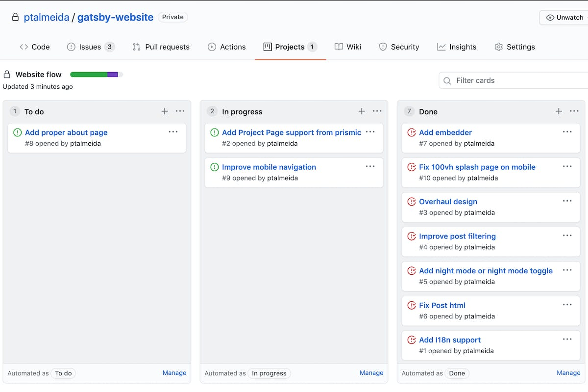The width and height of the screenshot is (588, 392).
Task: Open the Security tab
Action: pyautogui.click(x=399, y=47)
